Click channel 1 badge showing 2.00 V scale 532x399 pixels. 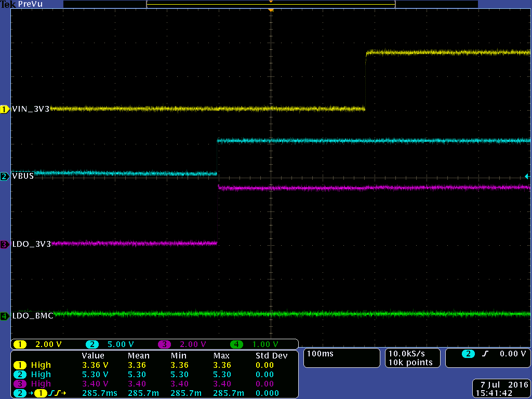(x=20, y=344)
